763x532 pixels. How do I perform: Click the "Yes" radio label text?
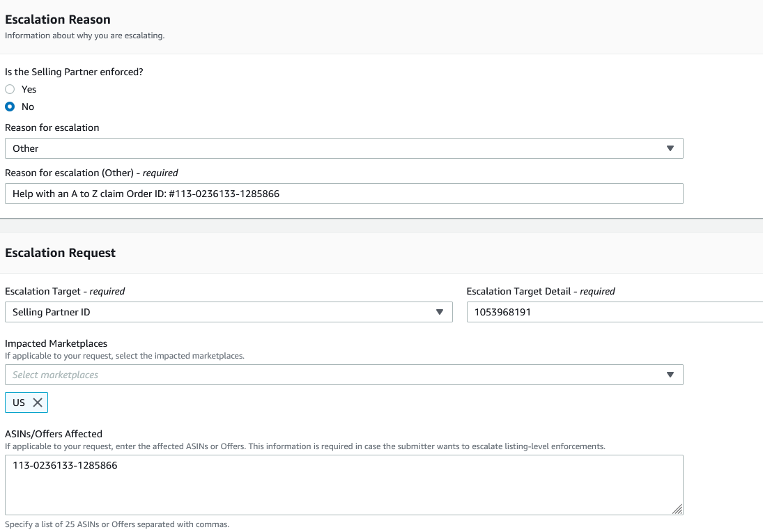[x=29, y=89]
